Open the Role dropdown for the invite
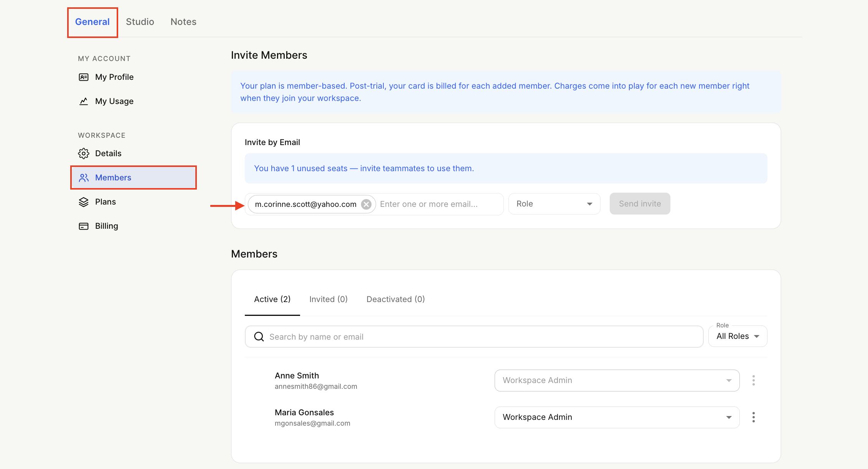868x469 pixels. tap(554, 204)
